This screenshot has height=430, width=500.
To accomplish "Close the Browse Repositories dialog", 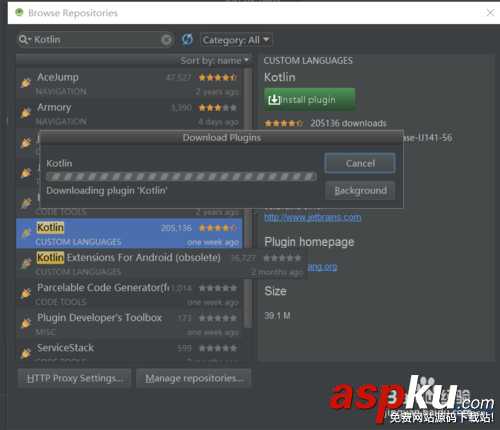I will (490, 13).
